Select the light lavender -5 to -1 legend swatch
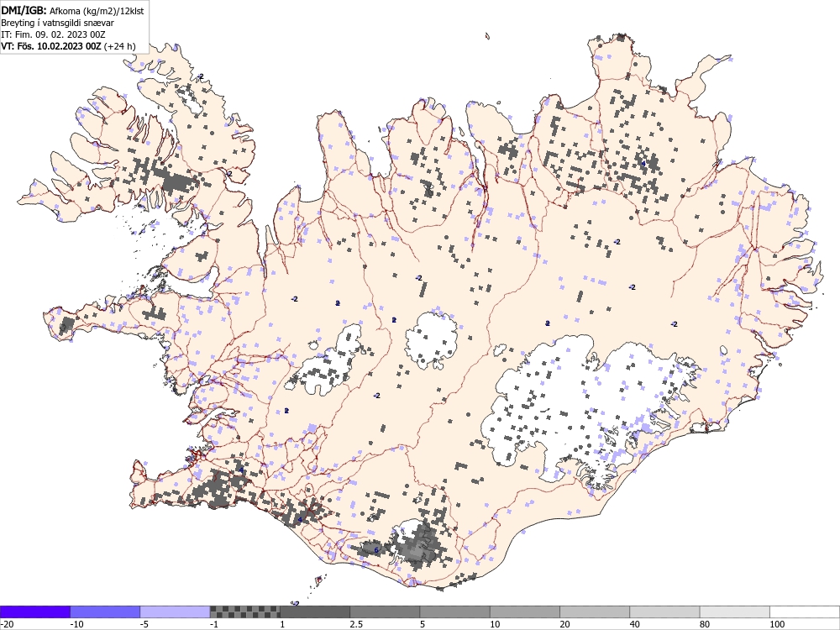 [175, 612]
